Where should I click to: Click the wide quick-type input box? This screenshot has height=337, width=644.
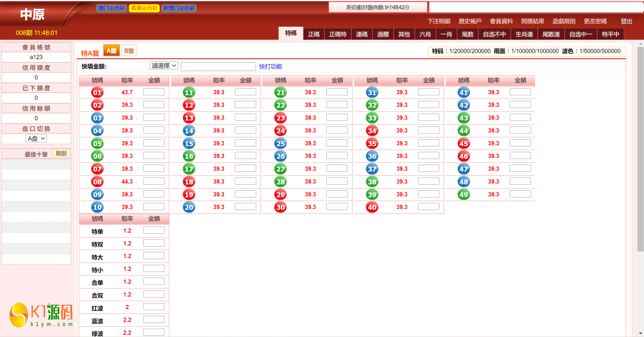(218, 67)
